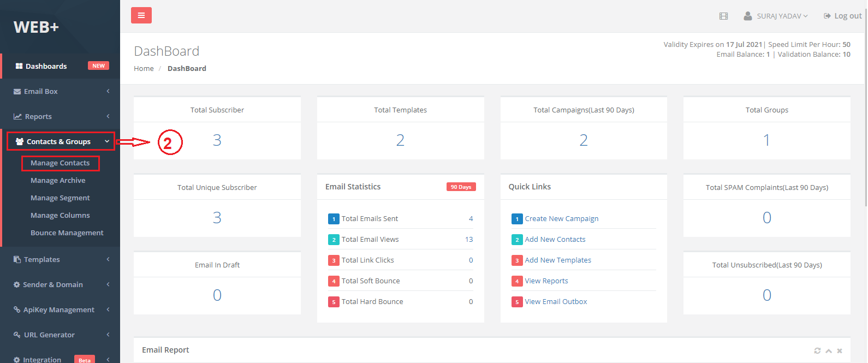Click the Templates icon in sidebar
Viewport: 868px width, 363px height.
tap(17, 260)
